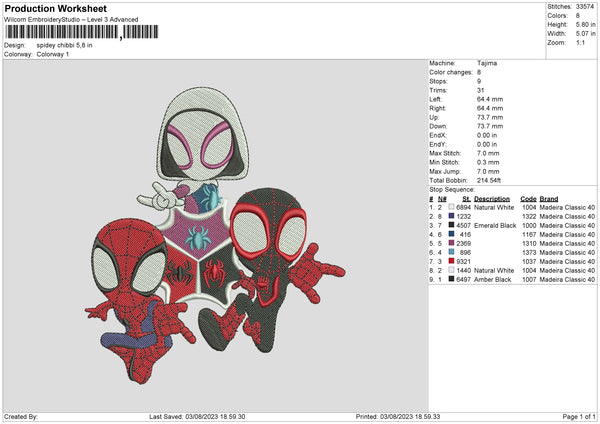Viewport: 600px width, 424px height.
Task: Click the 'Stop Sequence:' heading
Action: point(452,190)
